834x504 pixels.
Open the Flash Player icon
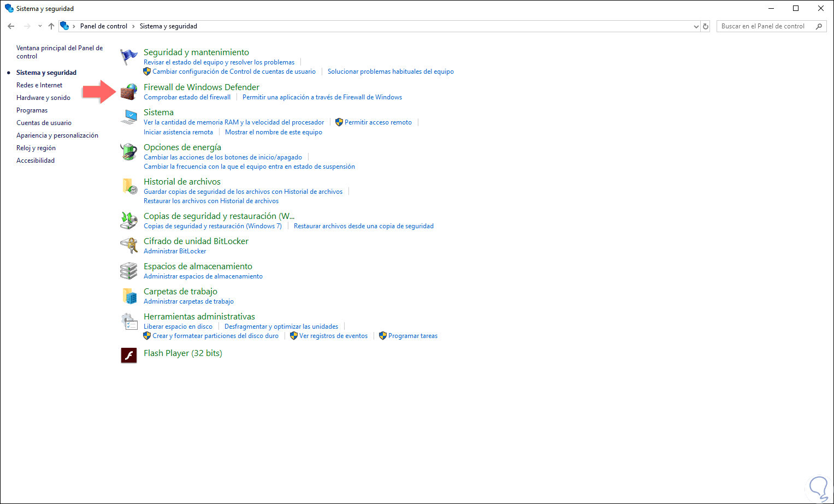coord(129,355)
